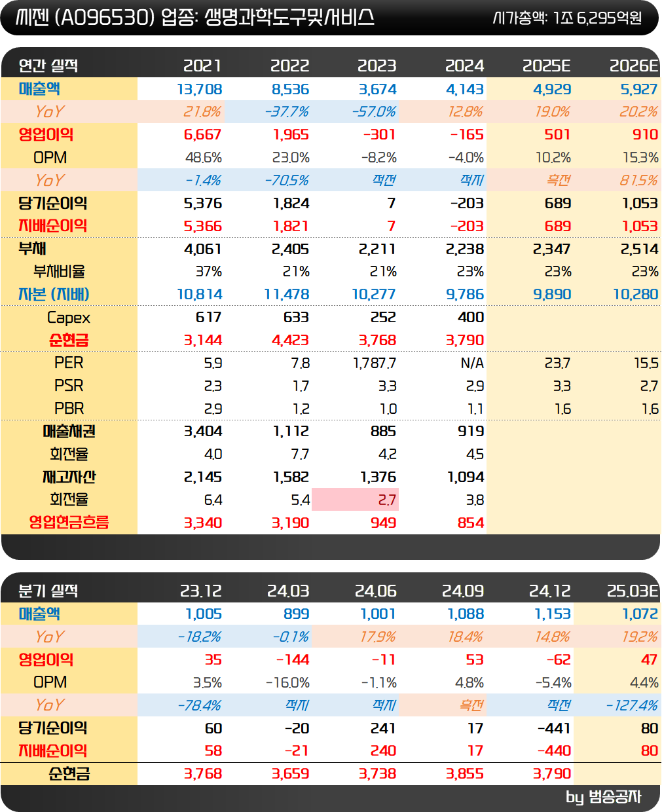Select the quarterly revenue YoY -18.2%

tap(200, 637)
